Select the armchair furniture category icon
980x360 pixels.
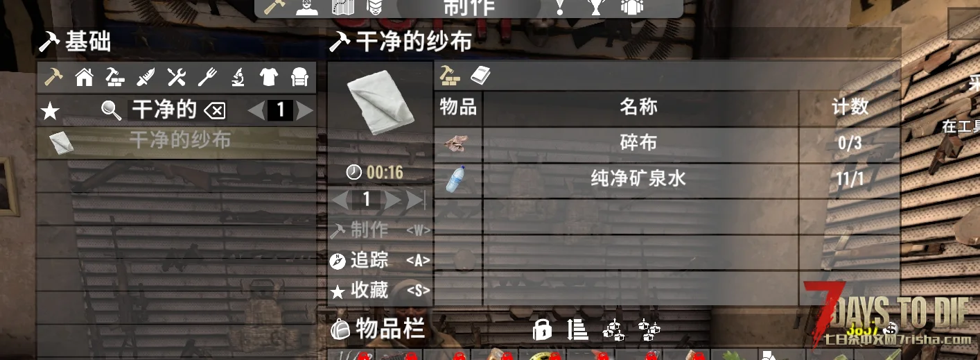(299, 77)
